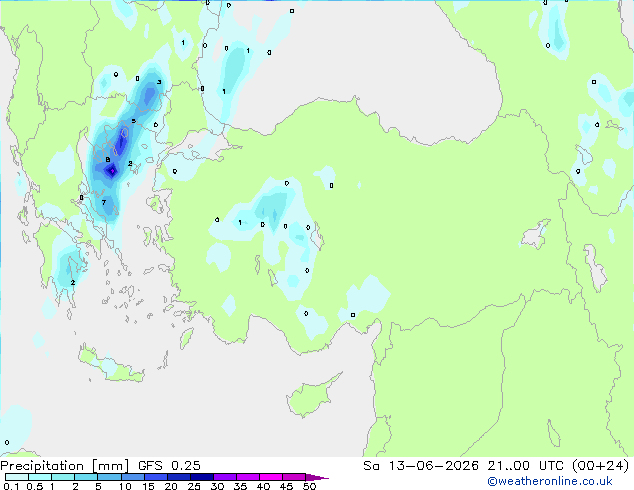Select the 'Precipitation [mm]' title text

click(x=65, y=466)
